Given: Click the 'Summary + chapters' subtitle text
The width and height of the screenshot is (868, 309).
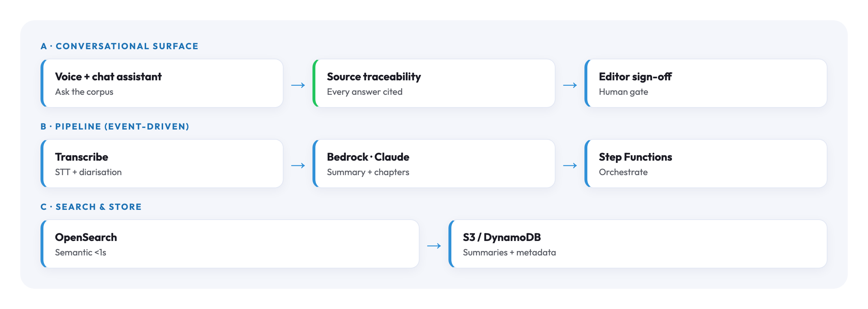Looking at the screenshot, I should coord(368,172).
